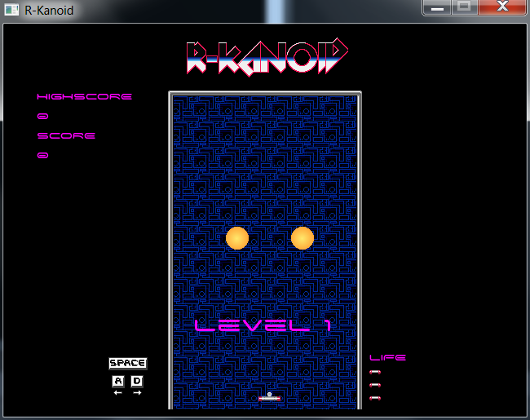Click the SCORE label
The image size is (530, 420).
(x=66, y=136)
